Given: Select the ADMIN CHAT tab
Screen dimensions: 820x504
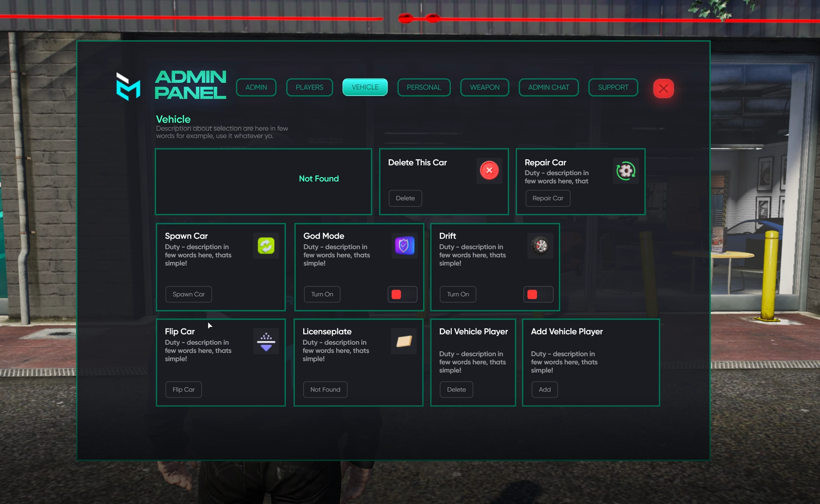Looking at the screenshot, I should pos(548,87).
